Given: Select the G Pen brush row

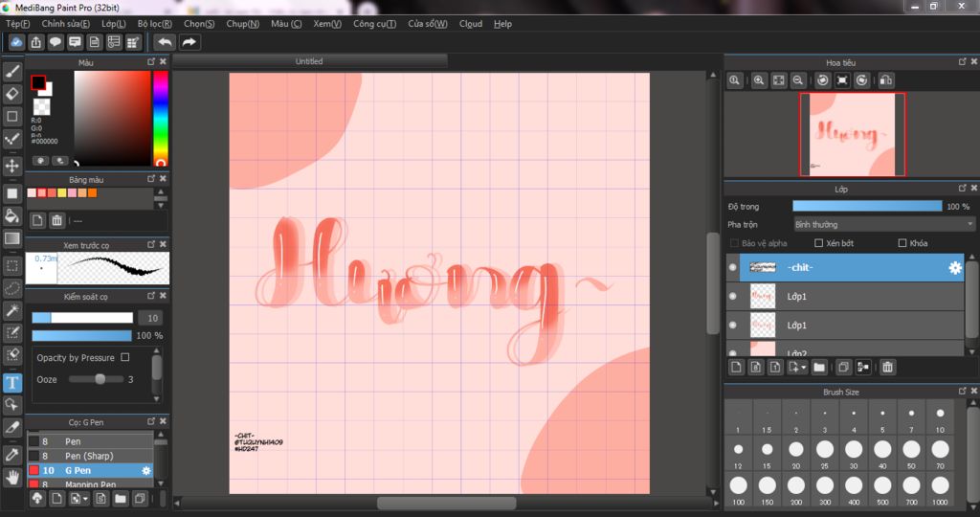Looking at the screenshot, I should pyautogui.click(x=90, y=470).
